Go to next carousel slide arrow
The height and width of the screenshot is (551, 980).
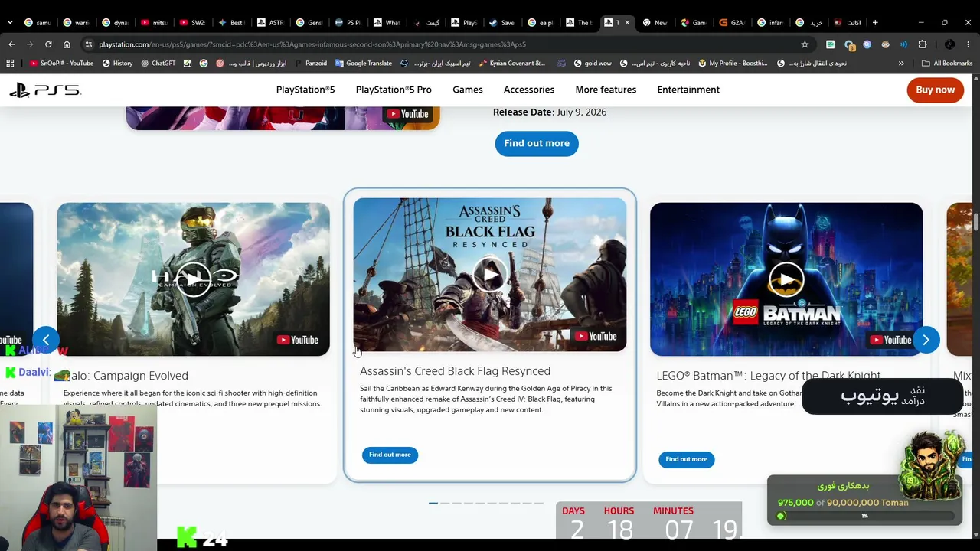[926, 340]
